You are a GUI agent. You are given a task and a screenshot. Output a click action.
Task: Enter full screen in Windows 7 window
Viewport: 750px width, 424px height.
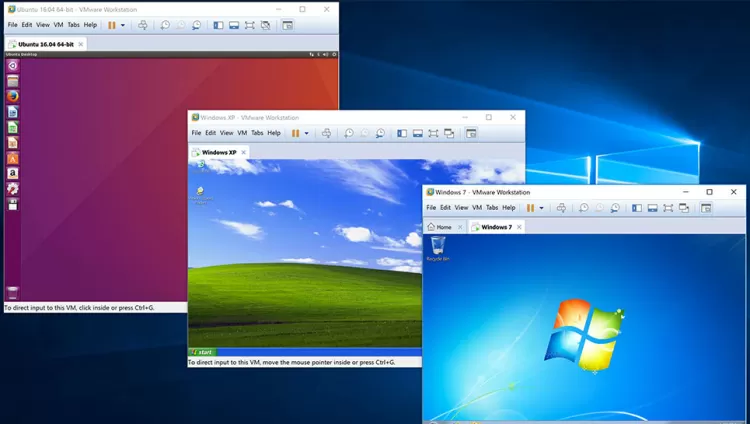click(668, 208)
